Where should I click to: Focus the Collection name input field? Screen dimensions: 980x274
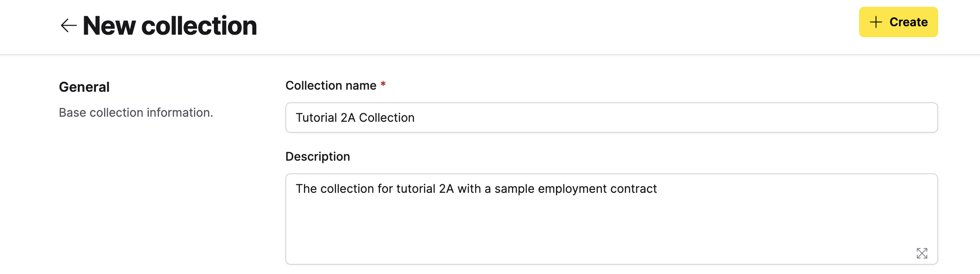[611, 118]
